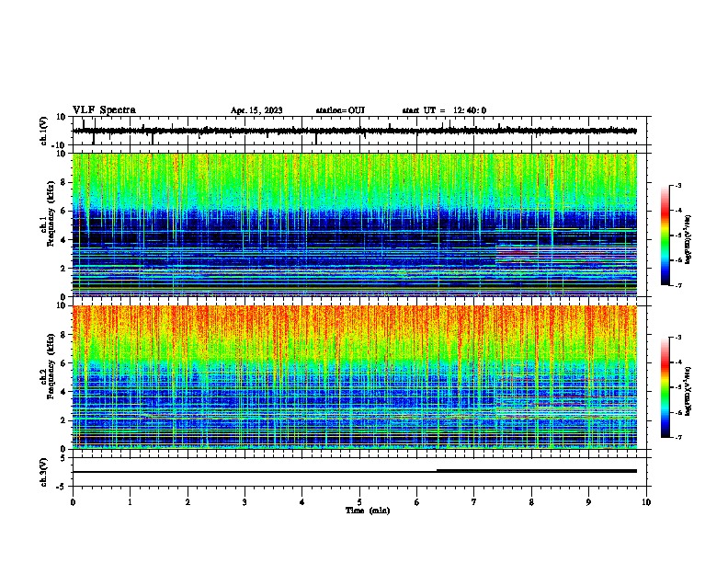The width and height of the screenshot is (728, 563).
Task: Click the ch.1 spectrogram panel
Action: pos(355,224)
